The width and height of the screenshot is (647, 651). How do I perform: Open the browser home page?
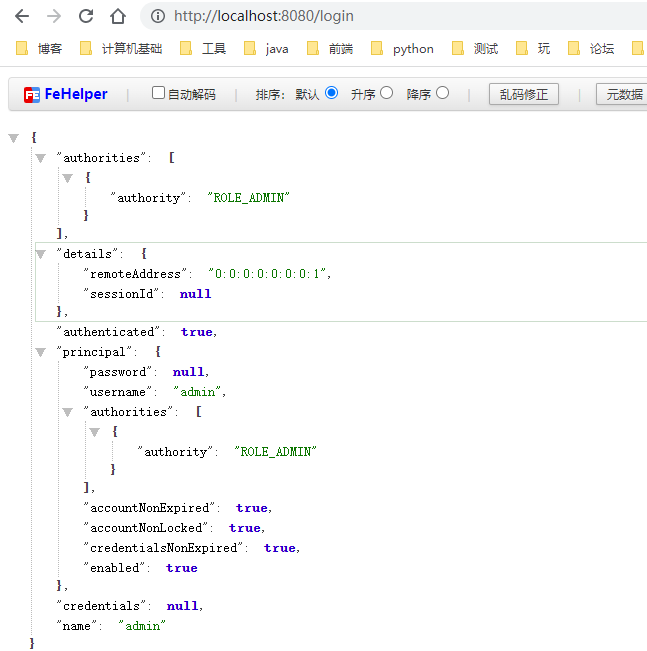click(x=118, y=16)
